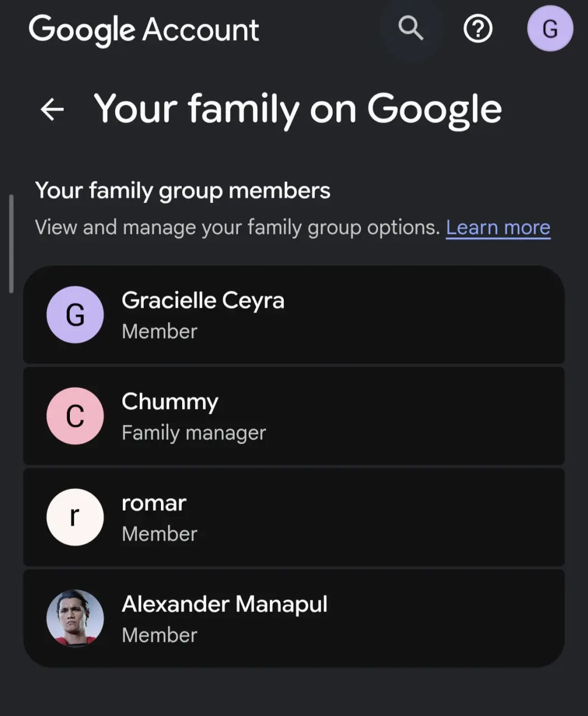
Task: Open the Gracielle Ceyra name entry
Action: click(x=203, y=301)
